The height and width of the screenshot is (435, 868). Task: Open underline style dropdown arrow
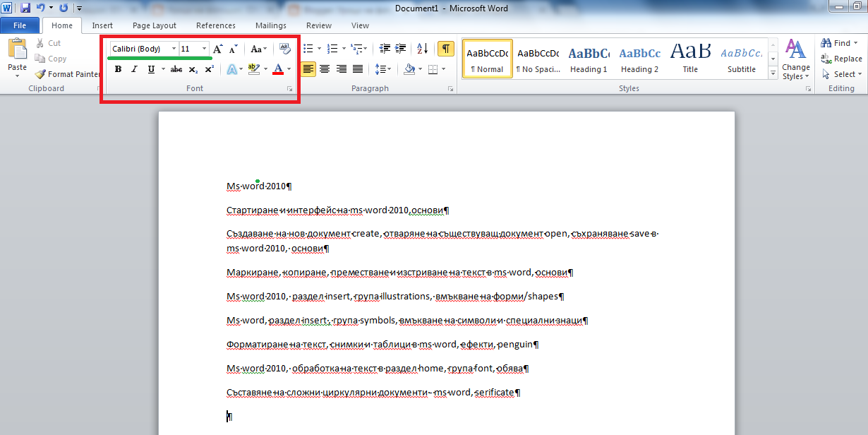pyautogui.click(x=163, y=69)
